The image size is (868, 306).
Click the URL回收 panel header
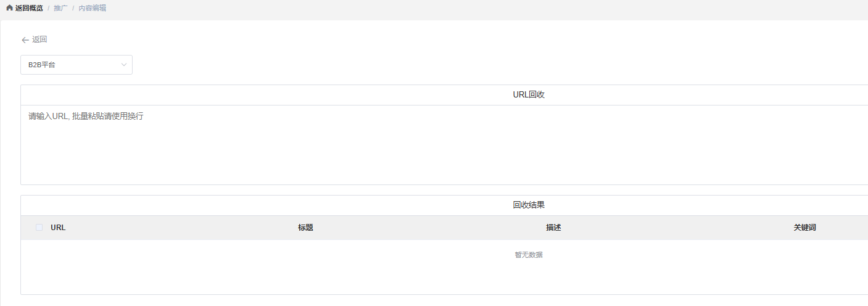[x=529, y=95]
